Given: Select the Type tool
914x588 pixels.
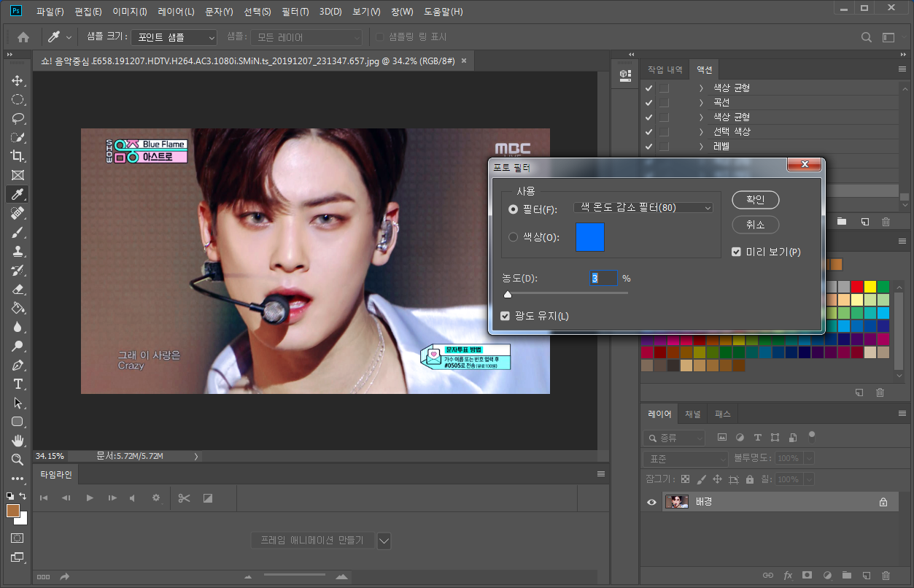Looking at the screenshot, I should (x=18, y=384).
